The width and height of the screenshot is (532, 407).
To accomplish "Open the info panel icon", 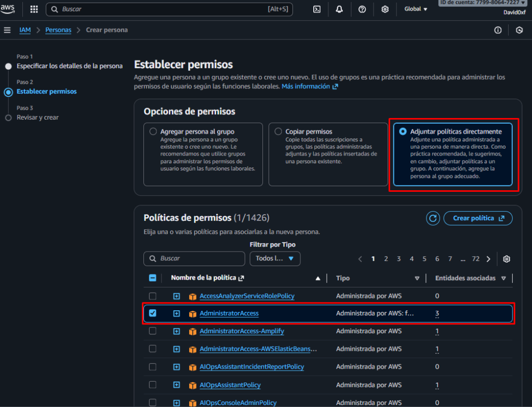I will [x=498, y=30].
